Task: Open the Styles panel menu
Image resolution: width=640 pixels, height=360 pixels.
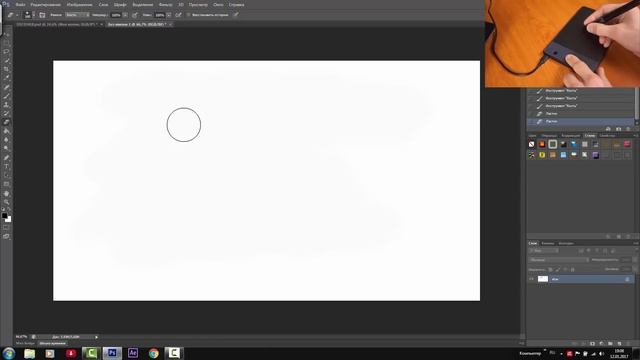Action: pos(636,136)
